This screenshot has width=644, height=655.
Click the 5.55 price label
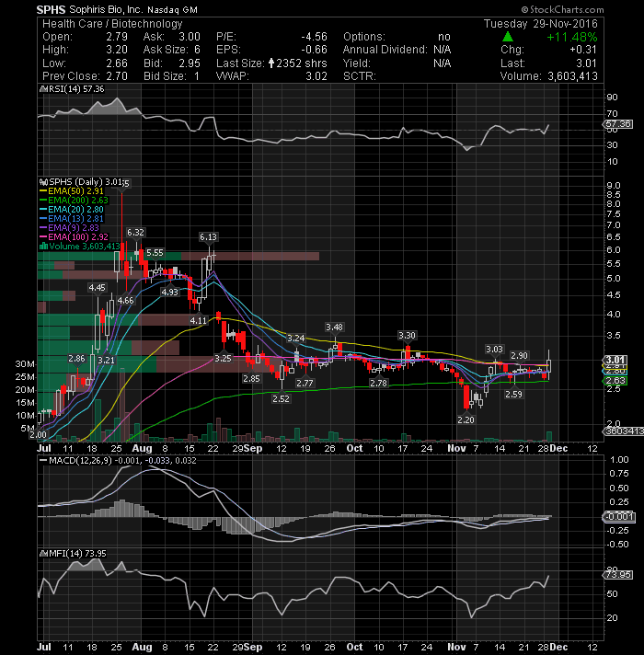tap(155, 253)
